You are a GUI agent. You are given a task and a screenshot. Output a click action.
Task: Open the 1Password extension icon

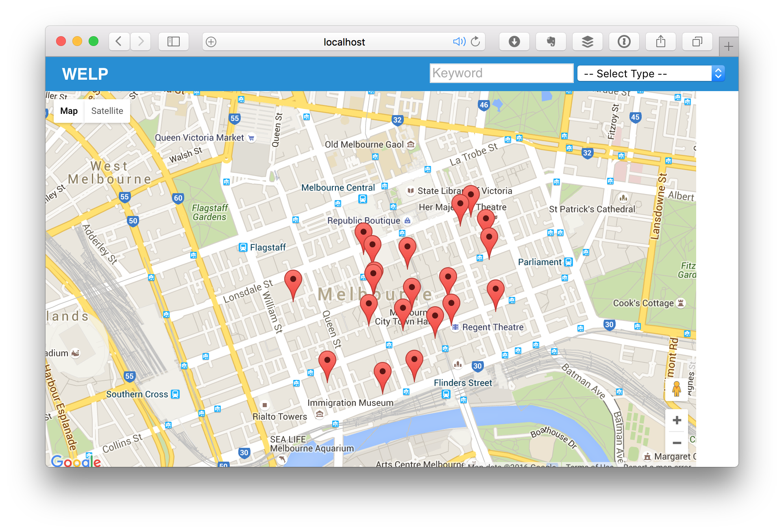click(624, 41)
